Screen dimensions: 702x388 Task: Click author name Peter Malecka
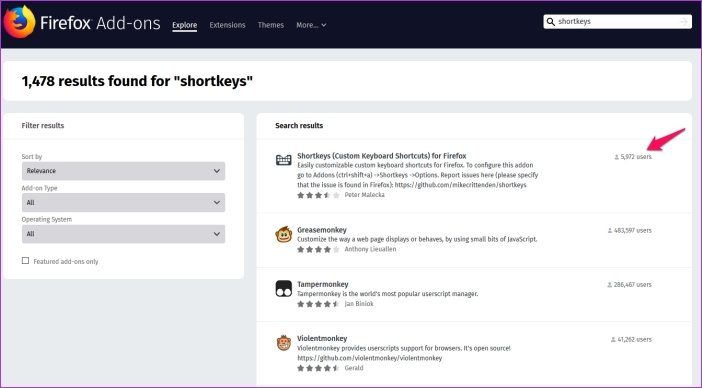(364, 195)
